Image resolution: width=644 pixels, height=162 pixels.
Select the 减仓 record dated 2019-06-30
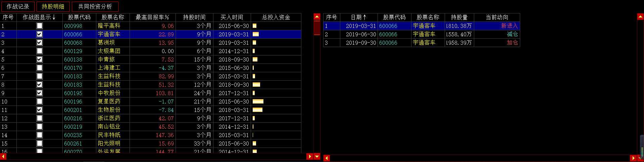(421, 34)
